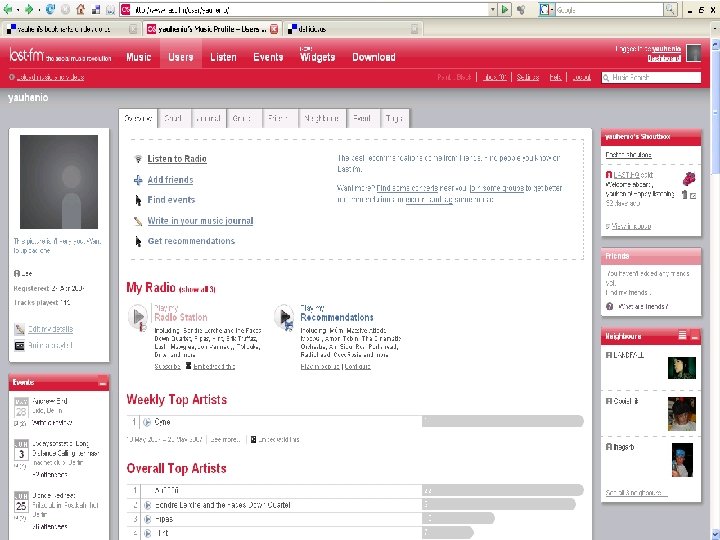Viewport: 720px width, 540px height.
Task: Click the green Go arrow next to address bar
Action: coord(505,9)
